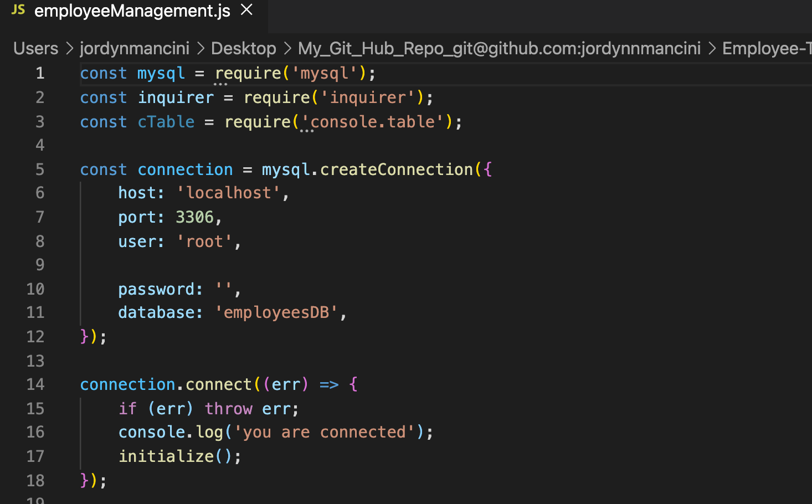Select the employeeManagement.js editor tab
This screenshot has height=504, width=812.
point(132,11)
